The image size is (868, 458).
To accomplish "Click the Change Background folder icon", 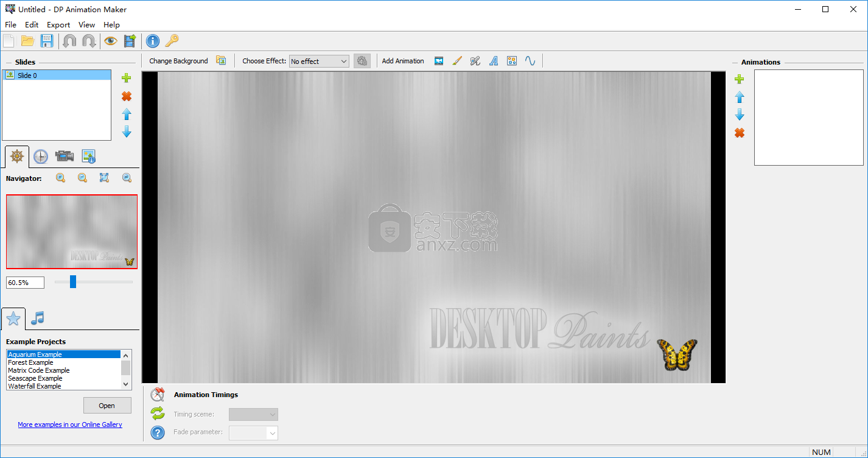I will 221,61.
